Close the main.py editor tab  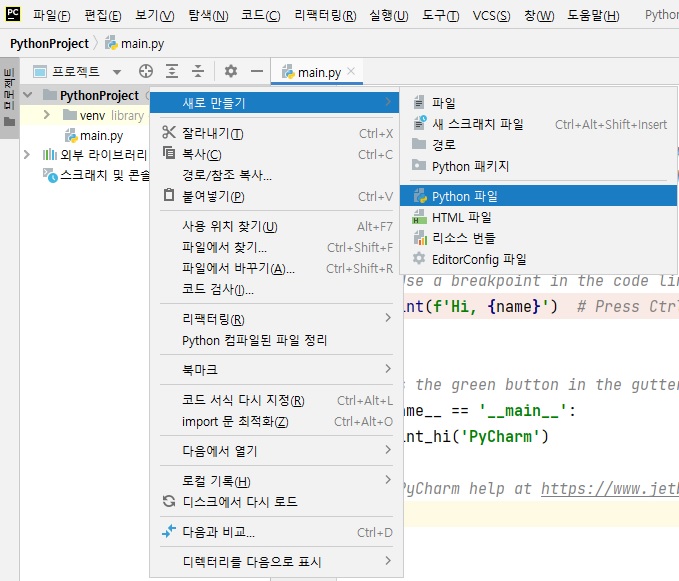pos(351,71)
